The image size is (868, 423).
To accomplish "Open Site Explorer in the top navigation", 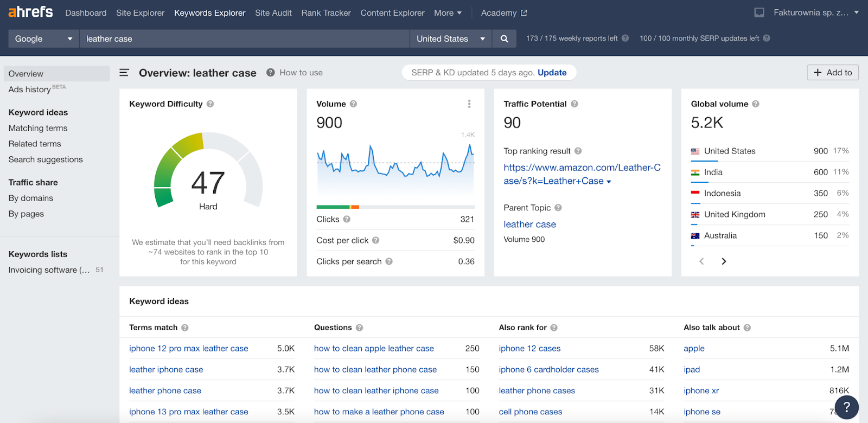I will click(x=140, y=12).
